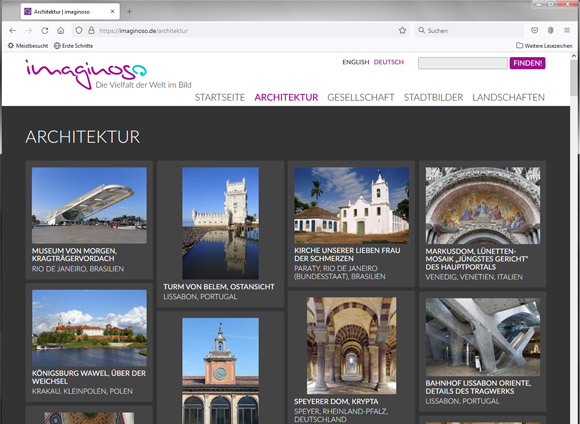Open the Pocket save icon
The width and height of the screenshot is (580, 424).
click(x=535, y=30)
